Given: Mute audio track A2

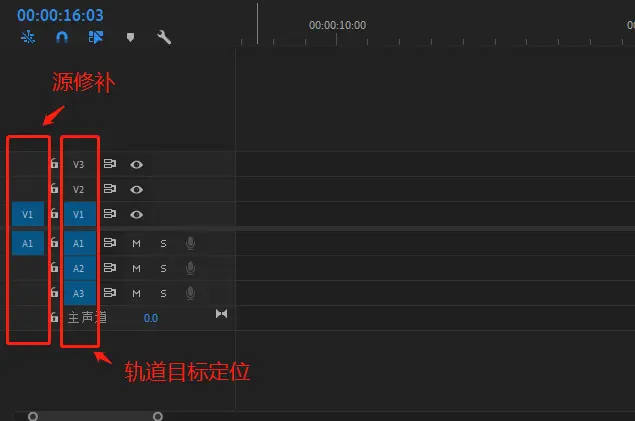Looking at the screenshot, I should click(136, 268).
